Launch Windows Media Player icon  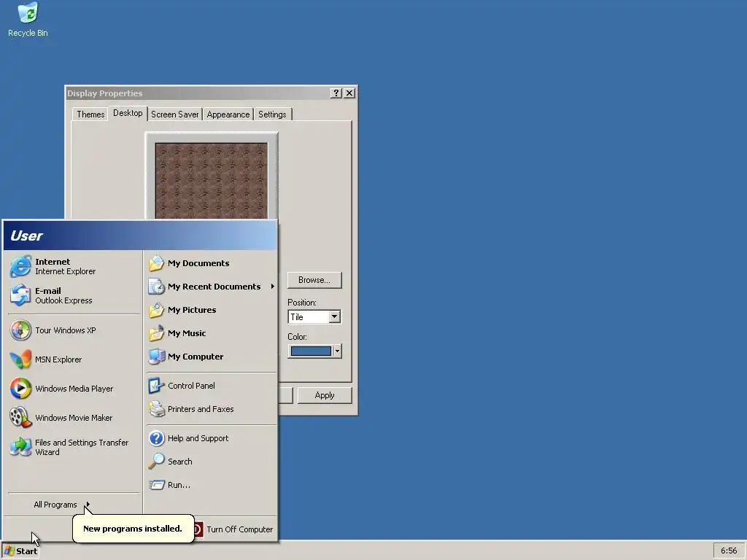tap(20, 389)
